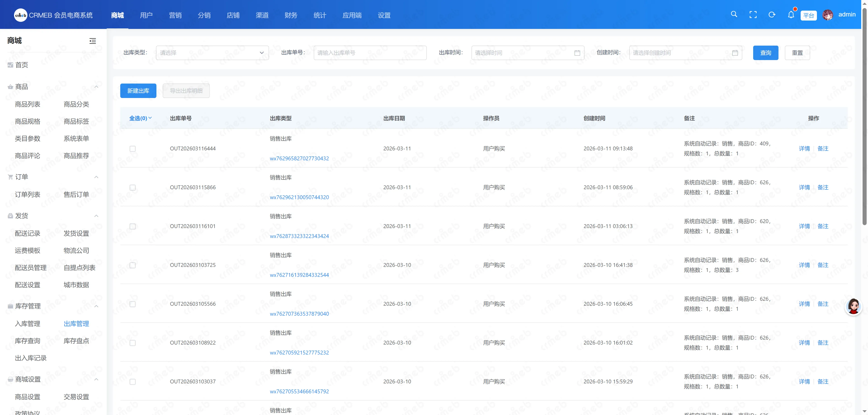The image size is (868, 415).
Task: Click the 新建出库 button
Action: pos(138,91)
